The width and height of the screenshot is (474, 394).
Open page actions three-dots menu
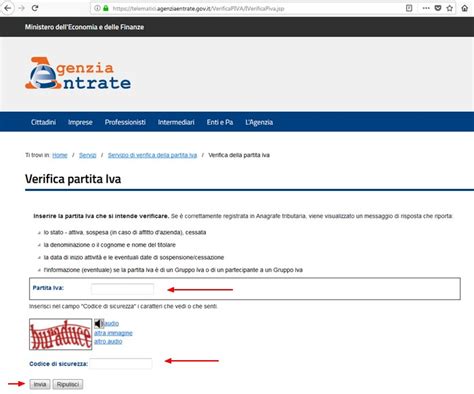pyautogui.click(x=426, y=8)
